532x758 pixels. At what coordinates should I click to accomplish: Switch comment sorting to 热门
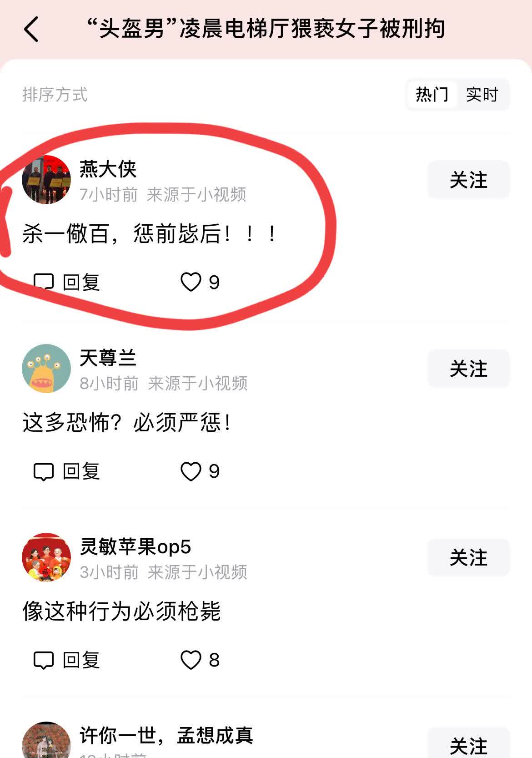click(x=432, y=95)
